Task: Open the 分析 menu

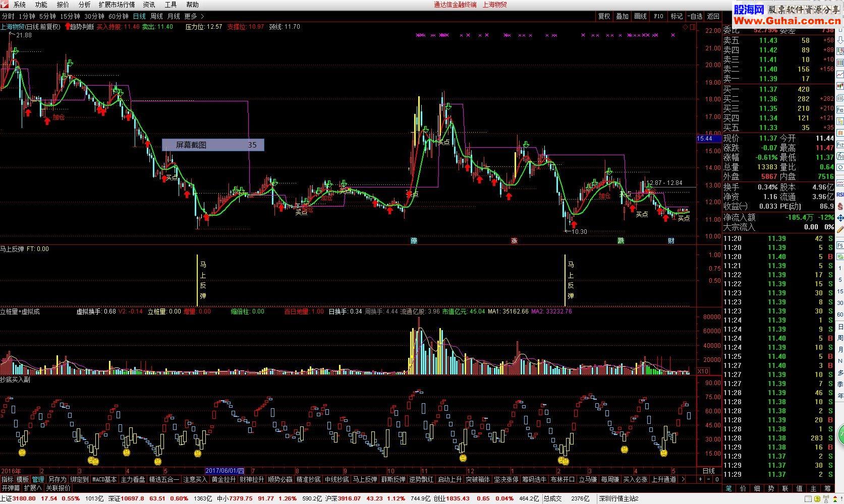Action: [x=84, y=5]
